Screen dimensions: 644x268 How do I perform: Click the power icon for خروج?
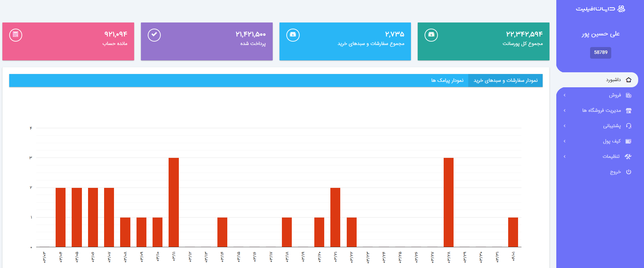[x=629, y=172]
